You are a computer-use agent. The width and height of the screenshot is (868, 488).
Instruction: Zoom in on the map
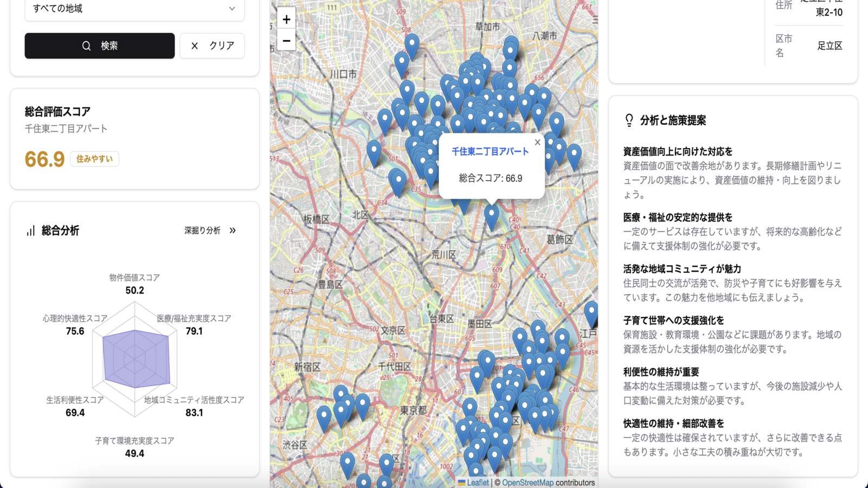tap(286, 19)
